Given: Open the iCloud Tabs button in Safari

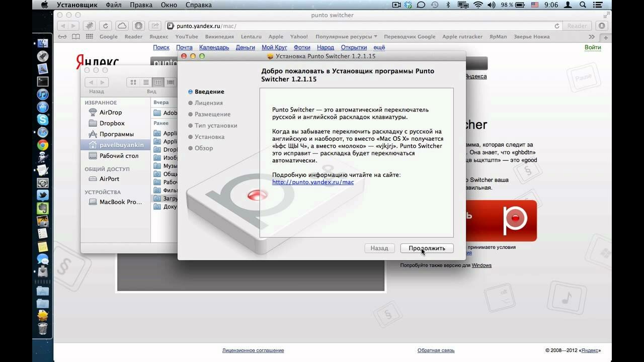Looking at the screenshot, I should pyautogui.click(x=122, y=26).
